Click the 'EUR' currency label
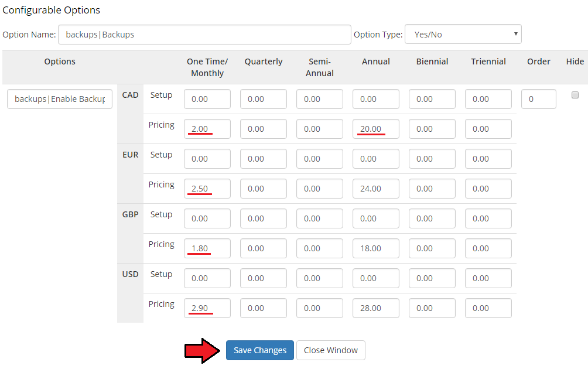Screen dimensions: 588x369 click(130, 155)
